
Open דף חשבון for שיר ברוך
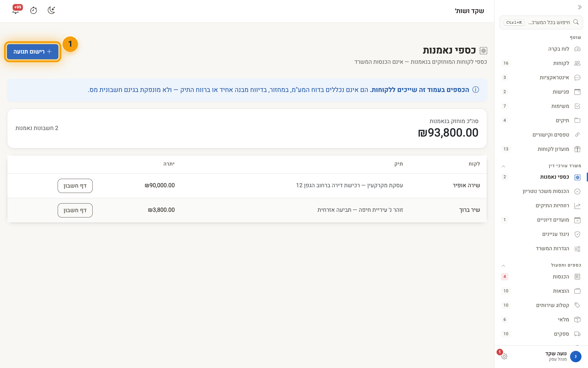click(x=75, y=210)
